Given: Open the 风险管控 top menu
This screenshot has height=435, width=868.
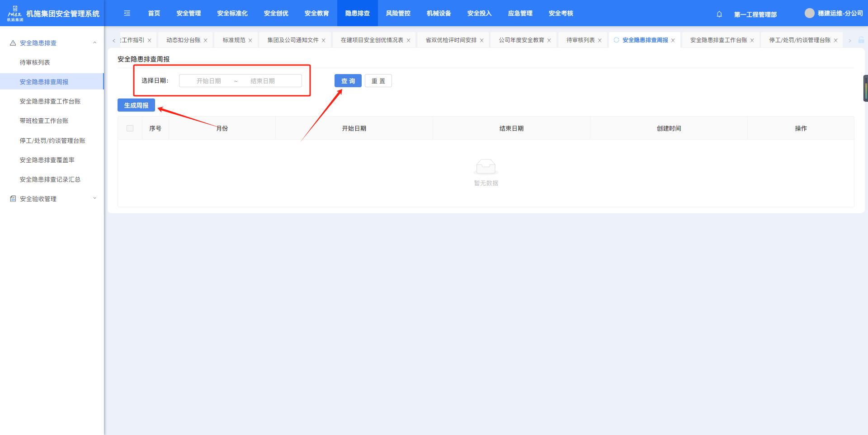Looking at the screenshot, I should (x=398, y=14).
